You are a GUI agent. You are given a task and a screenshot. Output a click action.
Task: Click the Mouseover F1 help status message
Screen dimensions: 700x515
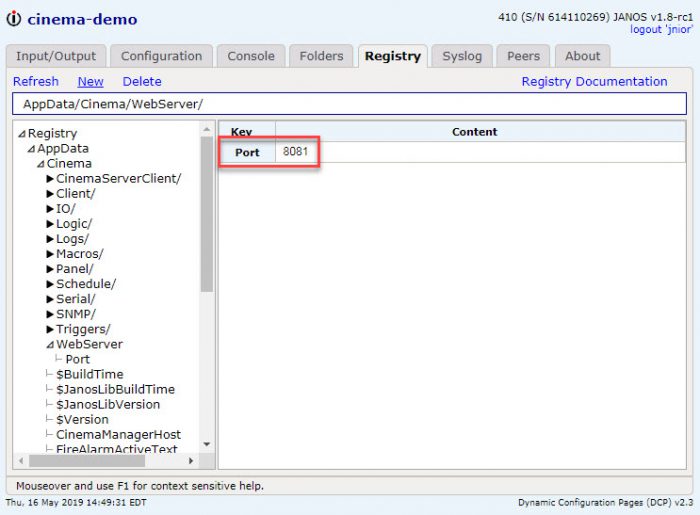[140, 486]
